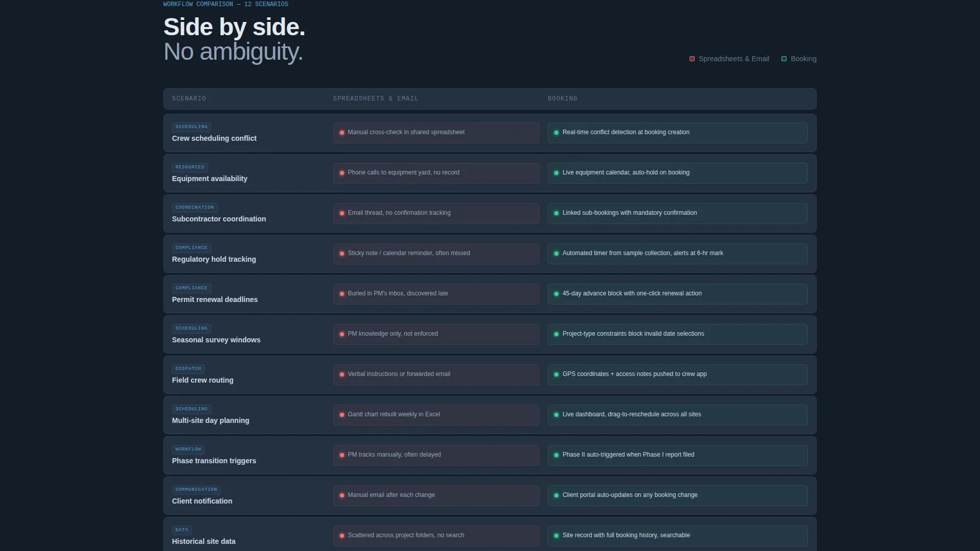The image size is (980, 551).
Task: Click the RESOURCES tag badge
Action: click(190, 167)
